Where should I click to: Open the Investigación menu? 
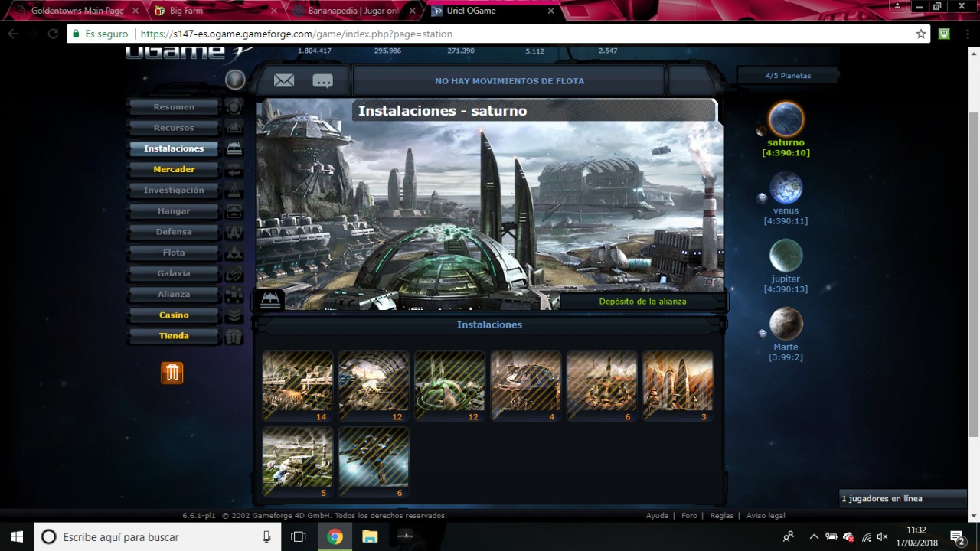coord(174,190)
